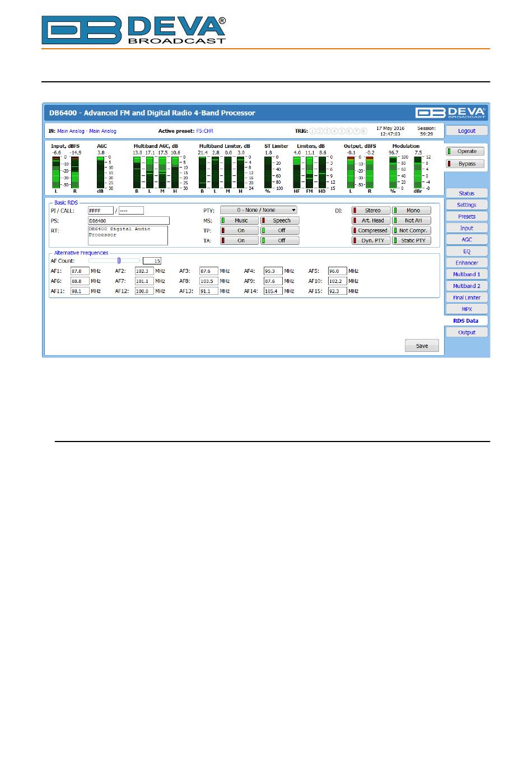Click TRIG indicator number 8
532x762 pixels.
(363, 131)
